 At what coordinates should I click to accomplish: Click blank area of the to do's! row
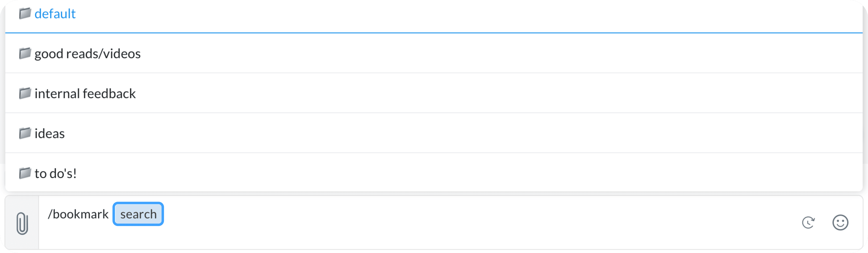tap(438, 173)
